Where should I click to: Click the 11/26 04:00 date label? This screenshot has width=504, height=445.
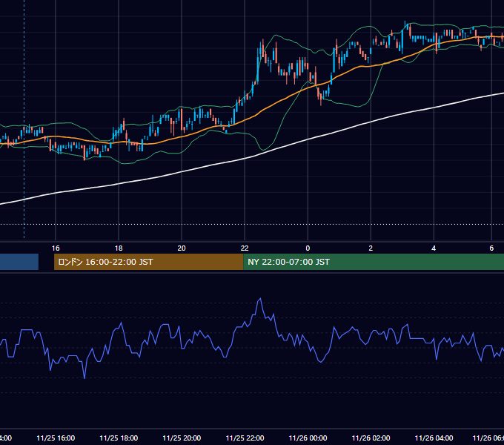(x=434, y=438)
